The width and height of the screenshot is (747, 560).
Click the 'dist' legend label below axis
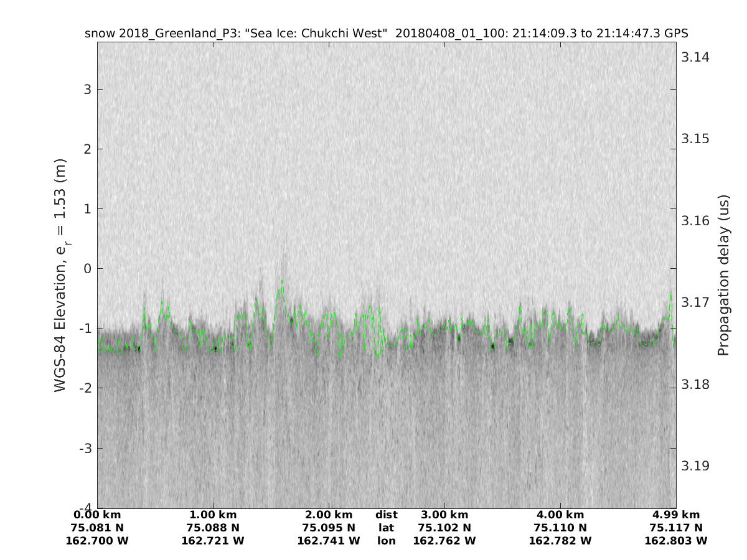[x=386, y=515]
